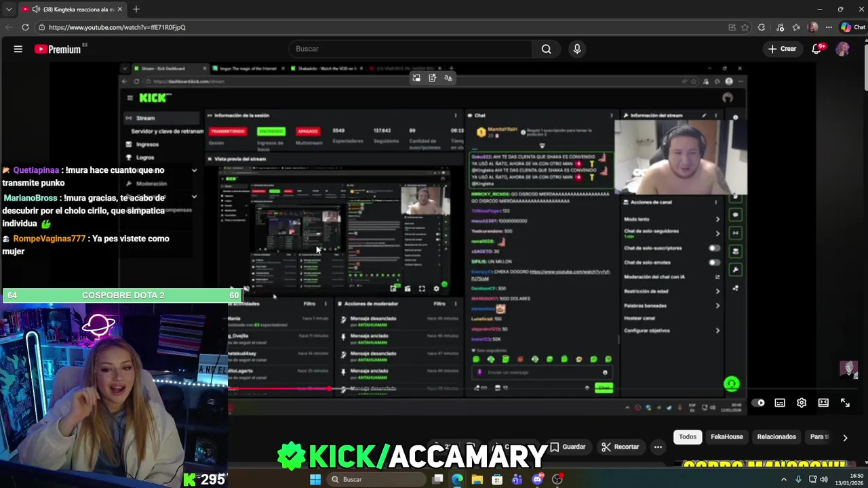The image size is (868, 488).
Task: Click the YouTube Premium logo
Action: click(58, 49)
